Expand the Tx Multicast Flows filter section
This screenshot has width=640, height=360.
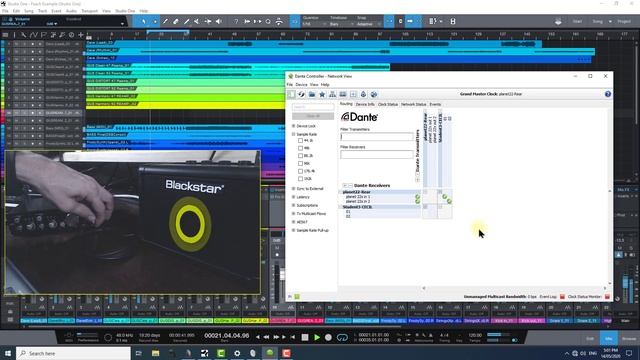[293, 213]
